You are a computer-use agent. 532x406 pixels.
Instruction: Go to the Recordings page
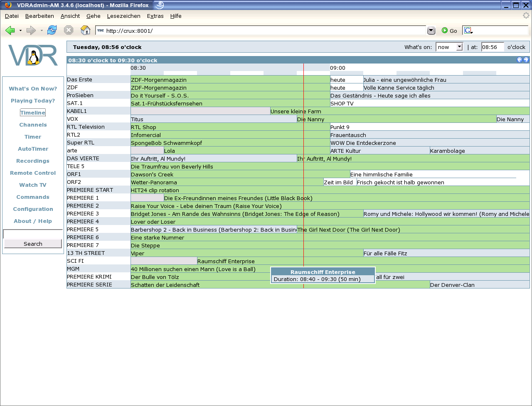pos(33,161)
